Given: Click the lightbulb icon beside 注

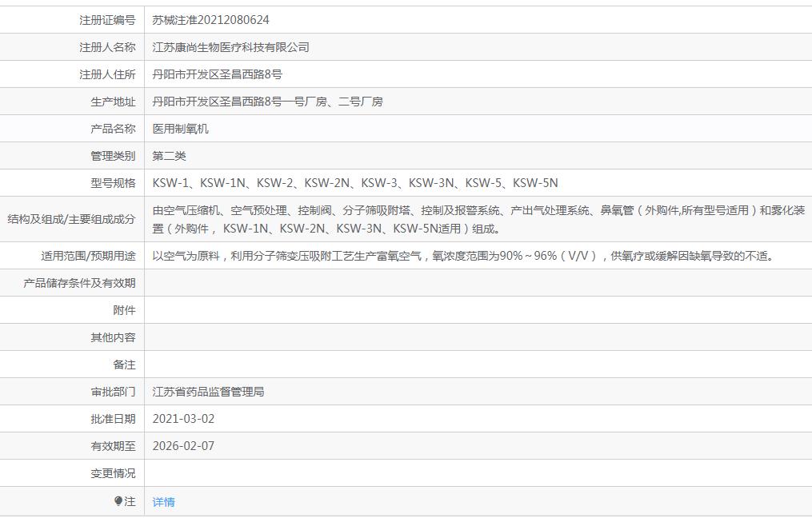Looking at the screenshot, I should click(118, 501).
